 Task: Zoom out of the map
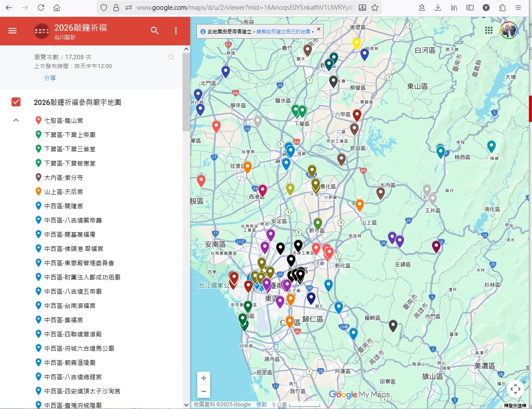click(x=203, y=392)
